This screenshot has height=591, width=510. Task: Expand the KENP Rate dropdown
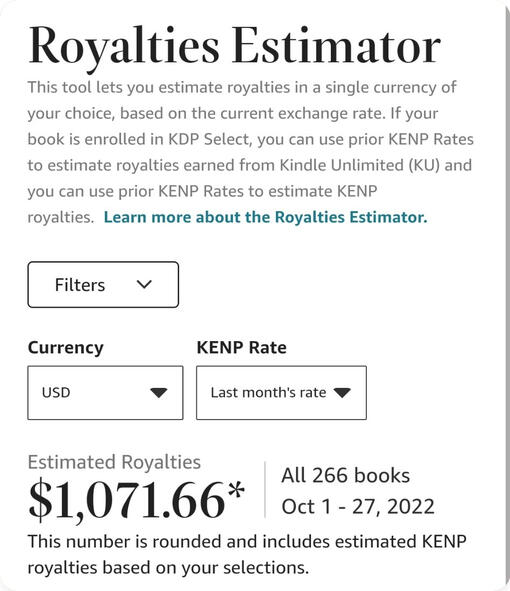coord(281,392)
